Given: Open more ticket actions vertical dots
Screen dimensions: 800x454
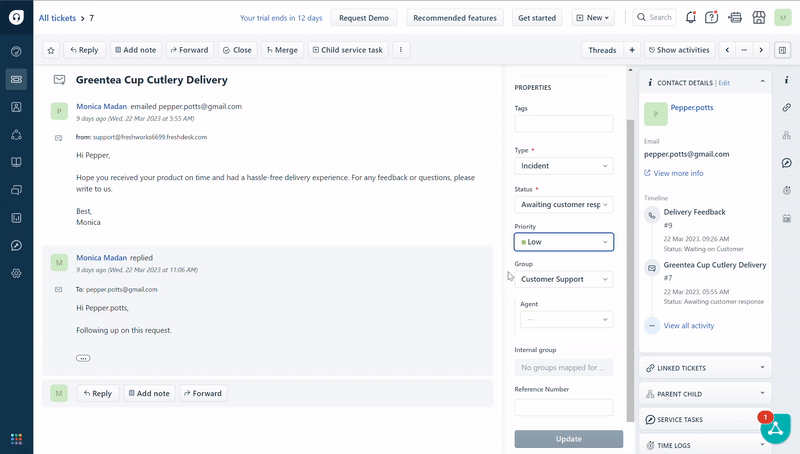Looking at the screenshot, I should 401,50.
